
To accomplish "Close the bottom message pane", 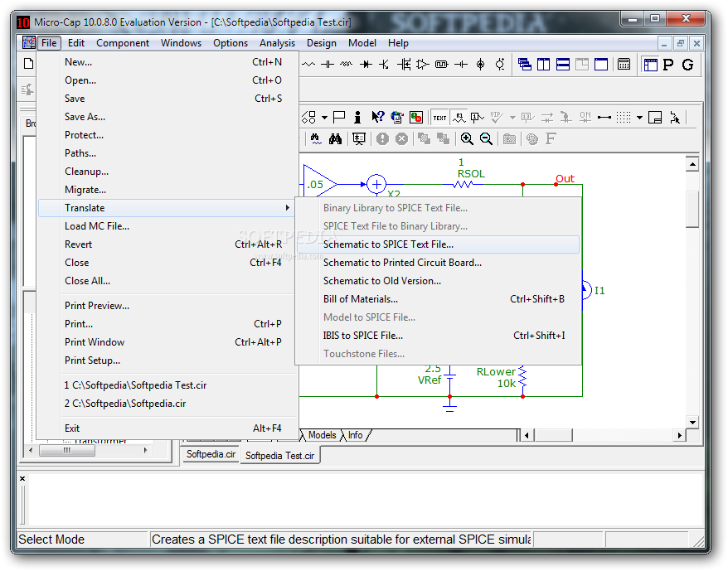I will (22, 478).
